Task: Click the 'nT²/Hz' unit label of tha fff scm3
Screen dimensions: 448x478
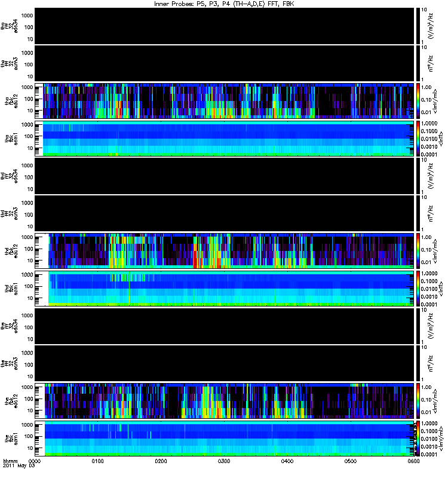Action: (431, 63)
